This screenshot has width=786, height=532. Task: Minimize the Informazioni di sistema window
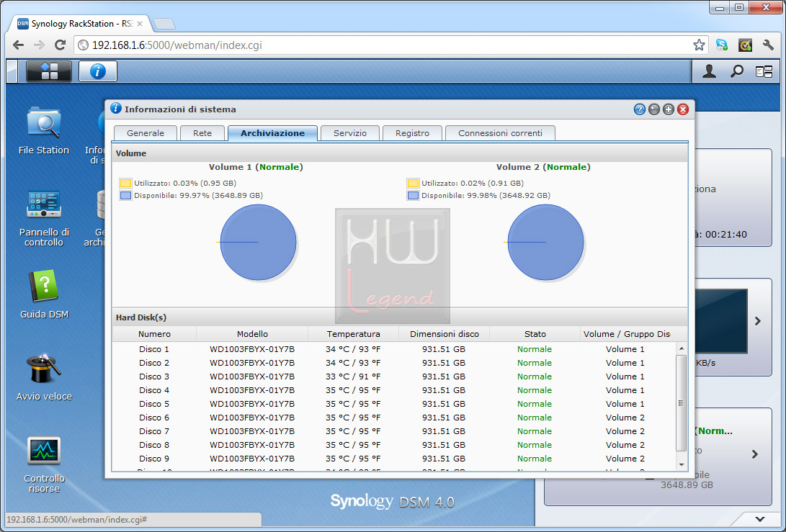[x=653, y=109]
